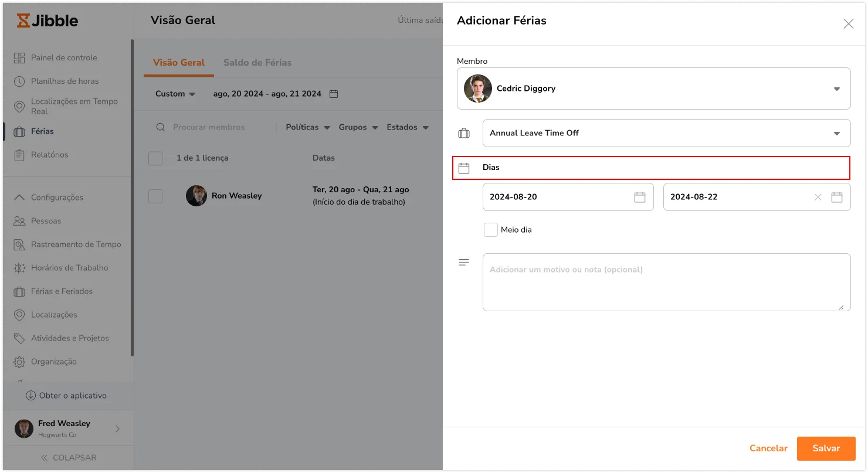Click Cedric Diggory avatar in member field
The width and height of the screenshot is (868, 473).
pyautogui.click(x=478, y=89)
